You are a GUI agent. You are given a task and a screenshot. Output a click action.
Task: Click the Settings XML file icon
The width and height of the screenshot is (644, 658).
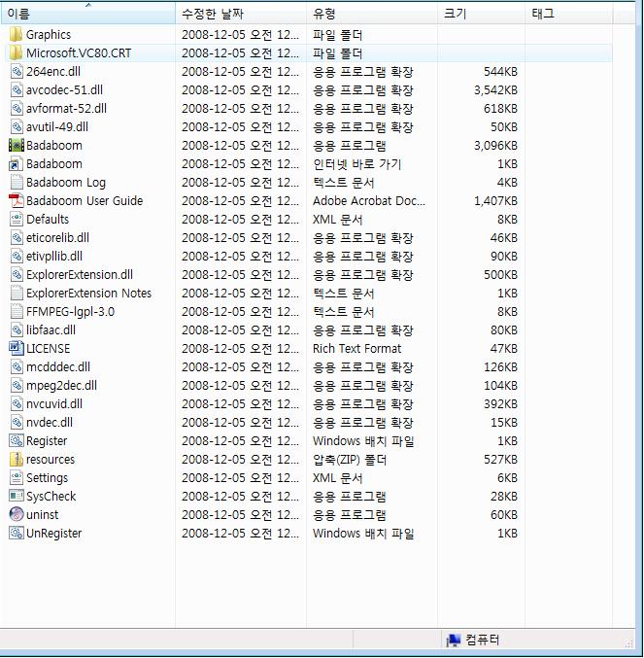click(17, 477)
